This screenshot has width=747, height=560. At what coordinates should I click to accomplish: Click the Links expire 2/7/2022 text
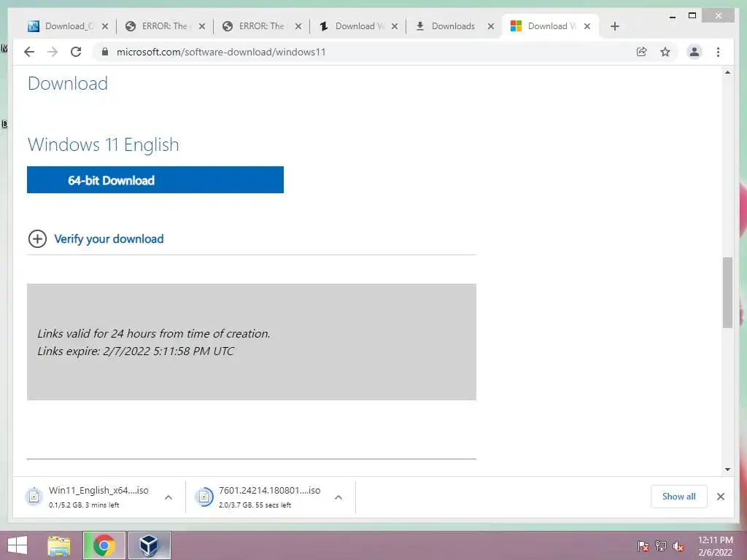[x=136, y=351]
